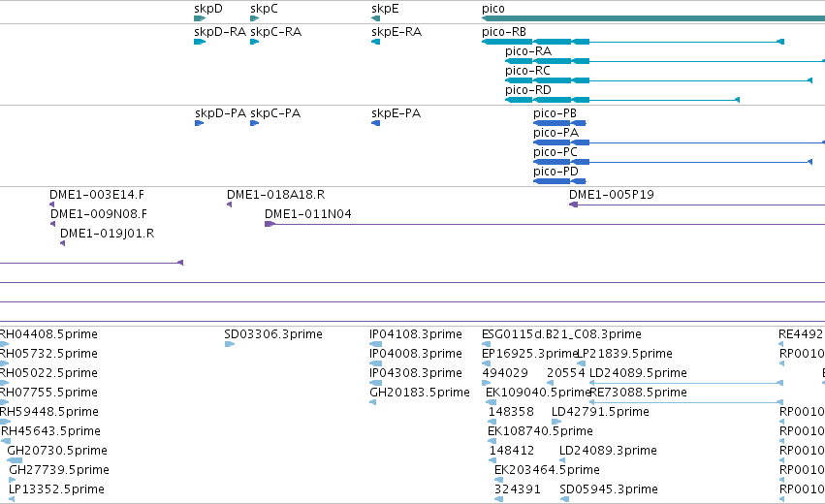825x504 pixels.
Task: Select the skpC gene arrow glyph
Action: 255,18
